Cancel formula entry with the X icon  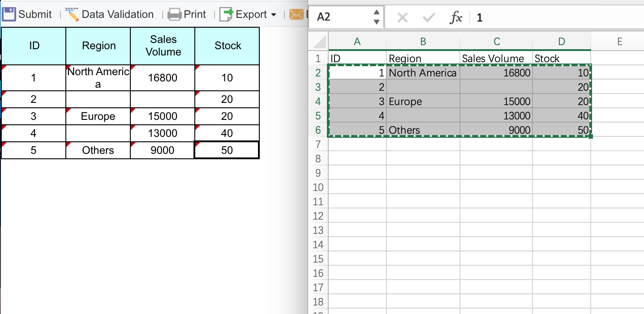[402, 17]
